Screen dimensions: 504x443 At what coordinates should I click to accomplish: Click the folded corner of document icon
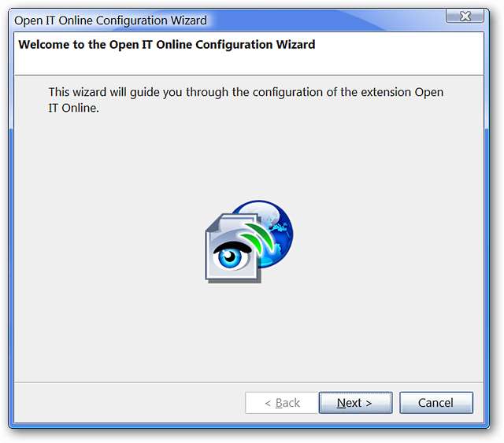pos(213,223)
